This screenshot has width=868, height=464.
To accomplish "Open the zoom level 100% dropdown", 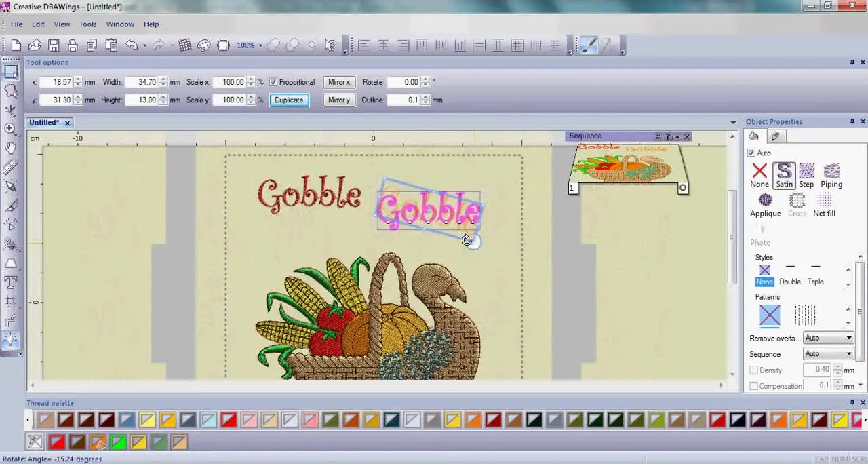I will (260, 45).
